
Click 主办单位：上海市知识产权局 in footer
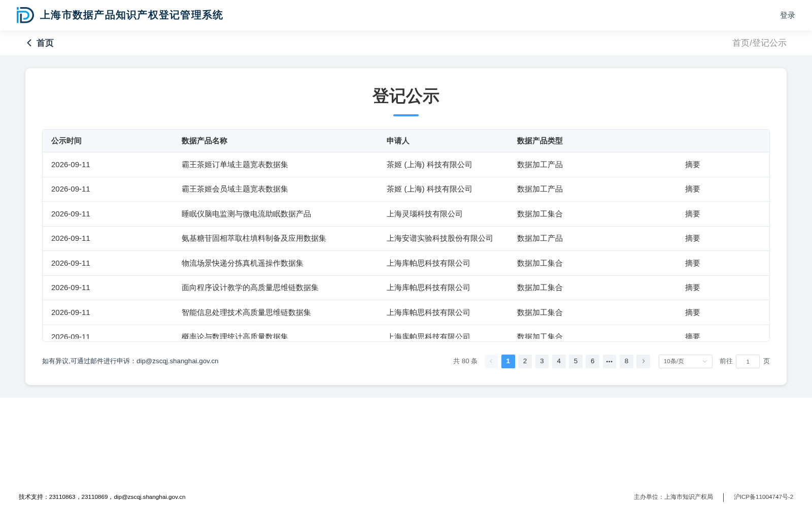tap(673, 497)
